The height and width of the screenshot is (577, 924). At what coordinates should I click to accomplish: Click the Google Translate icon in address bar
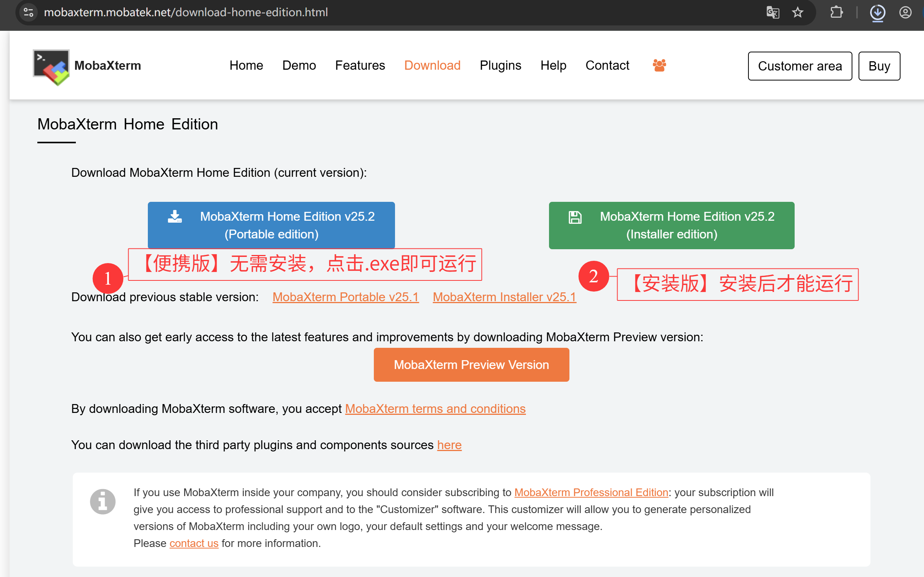coord(773,12)
